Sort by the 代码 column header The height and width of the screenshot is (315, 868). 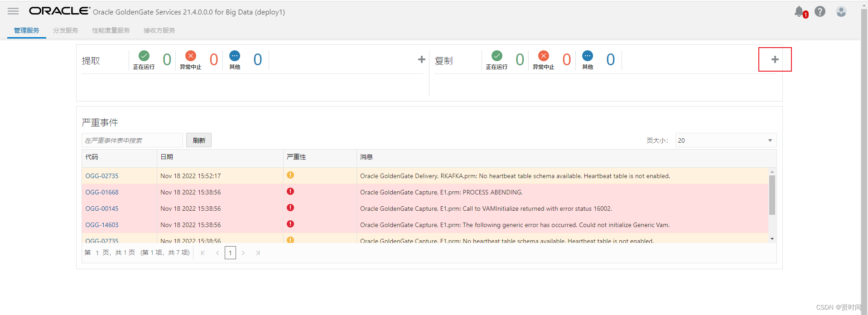click(119, 157)
